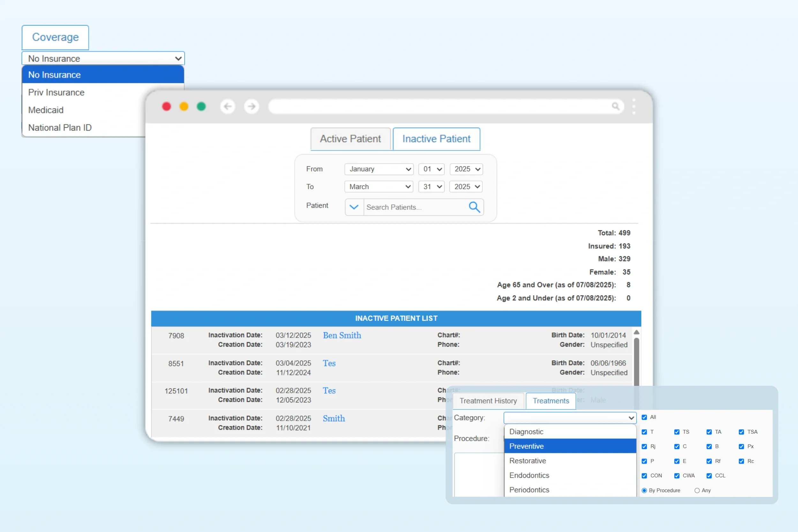
Task: Select Medicaid from the coverage list
Action: pos(46,110)
